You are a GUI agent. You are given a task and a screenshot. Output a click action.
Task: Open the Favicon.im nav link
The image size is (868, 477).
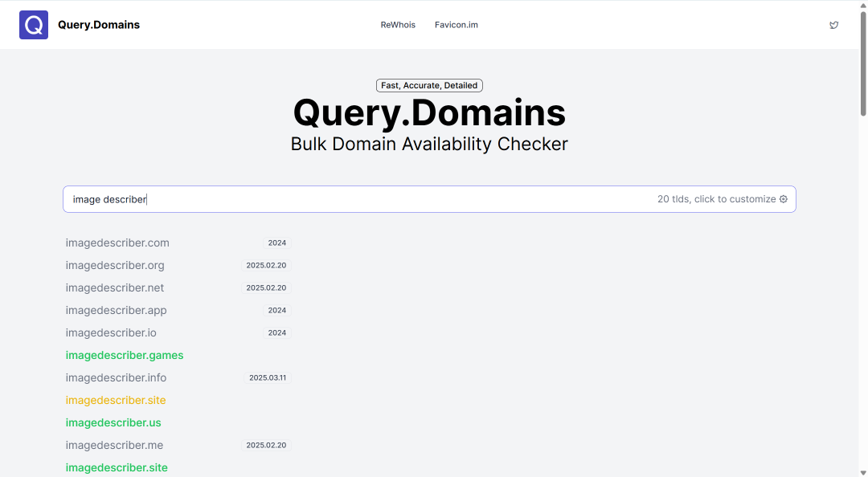coord(457,25)
